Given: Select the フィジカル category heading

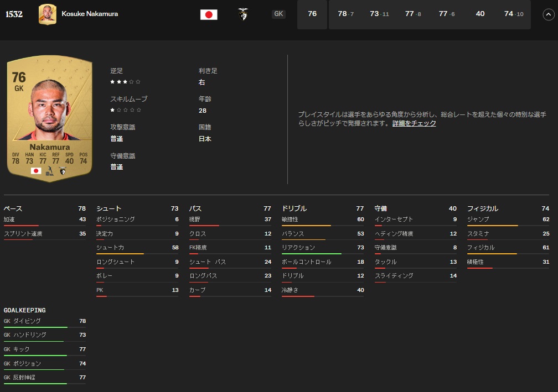Looking at the screenshot, I should 482,208.
